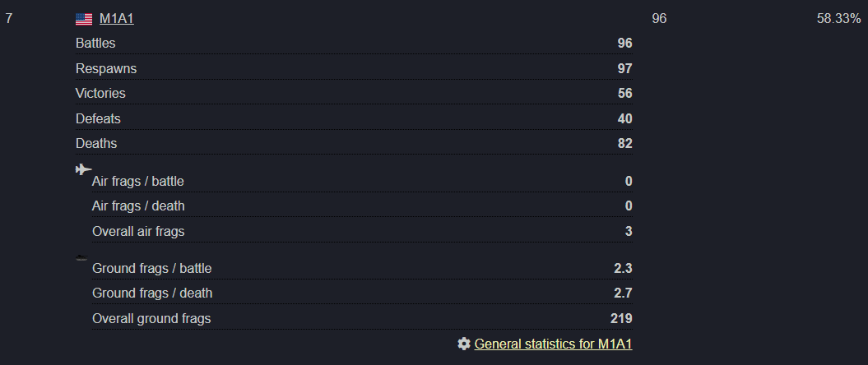Click the aircraft icon above air frags
This screenshot has height=365, width=868.
[84, 169]
